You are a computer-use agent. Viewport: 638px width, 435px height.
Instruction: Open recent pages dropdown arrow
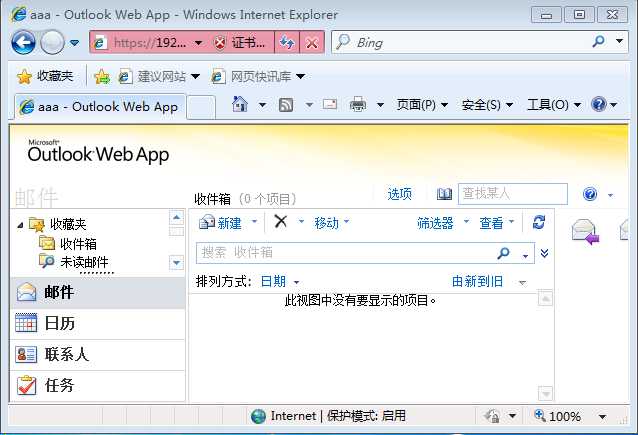click(74, 42)
